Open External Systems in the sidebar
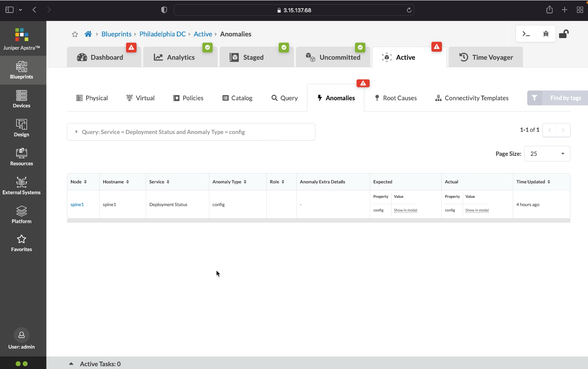Viewport: 588px width, 369px height. click(22, 186)
